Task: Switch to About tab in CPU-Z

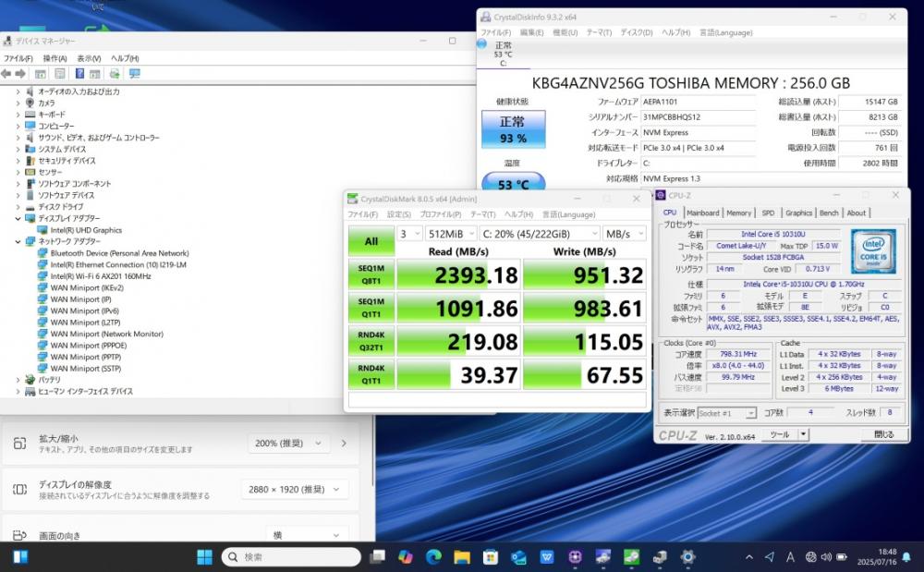Action: click(857, 213)
